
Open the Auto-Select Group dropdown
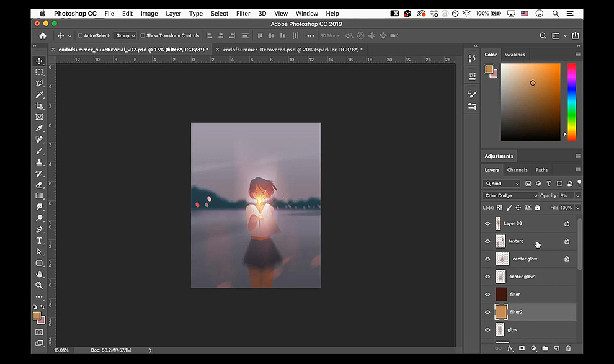click(125, 35)
